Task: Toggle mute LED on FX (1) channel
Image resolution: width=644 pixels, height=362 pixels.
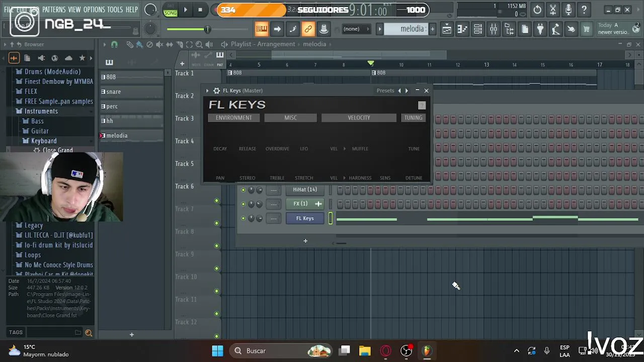Action: click(x=244, y=204)
